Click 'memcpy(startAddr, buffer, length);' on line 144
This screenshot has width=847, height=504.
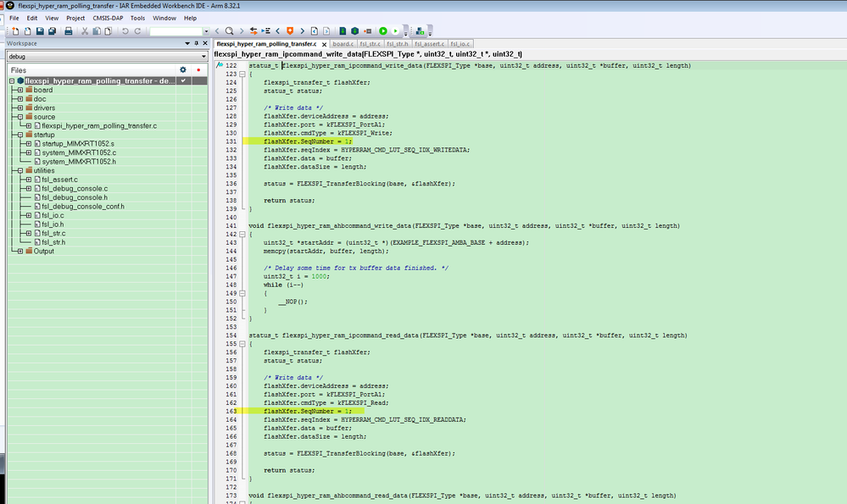326,251
